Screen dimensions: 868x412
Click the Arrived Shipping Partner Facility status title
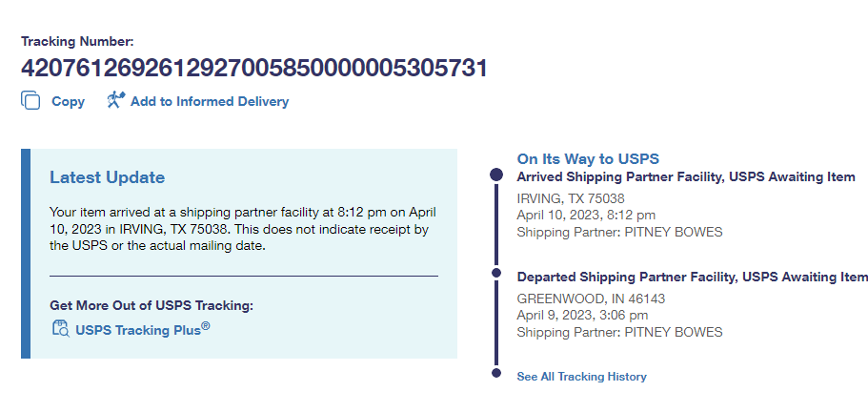click(x=685, y=177)
